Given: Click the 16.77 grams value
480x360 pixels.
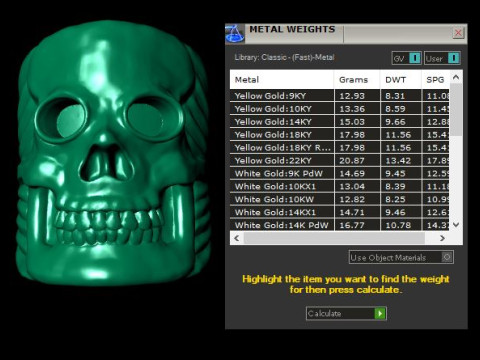Looking at the screenshot, I should tap(352, 225).
